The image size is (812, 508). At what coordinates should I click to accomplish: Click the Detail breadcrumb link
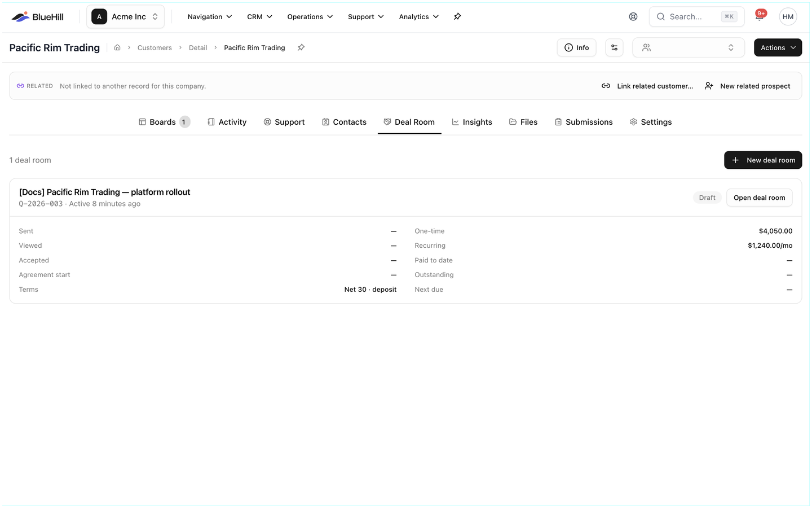pyautogui.click(x=198, y=47)
